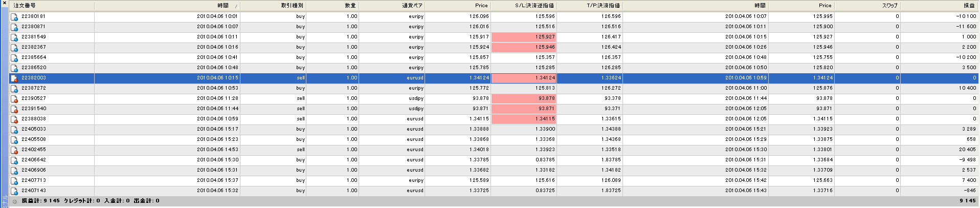Click the sort arrow on the open 時間 header
Screen dimensions: 980x208
click(236, 6)
